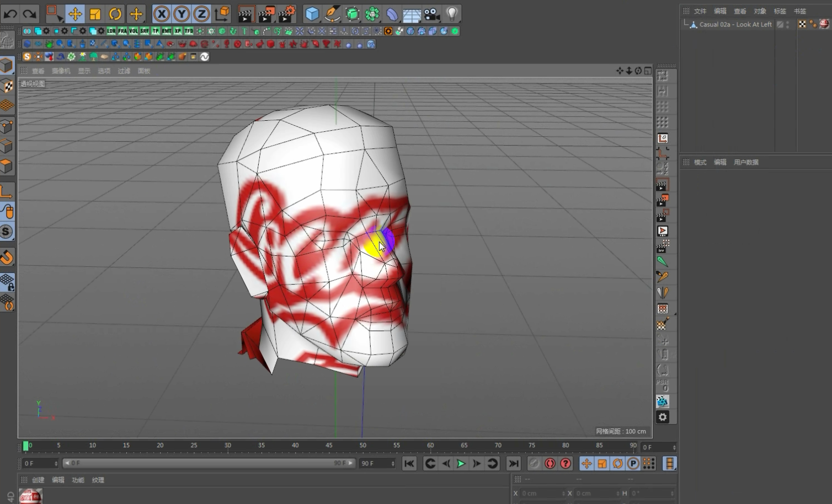This screenshot has width=832, height=504.
Task: Step to the next frame
Action: pos(477,464)
